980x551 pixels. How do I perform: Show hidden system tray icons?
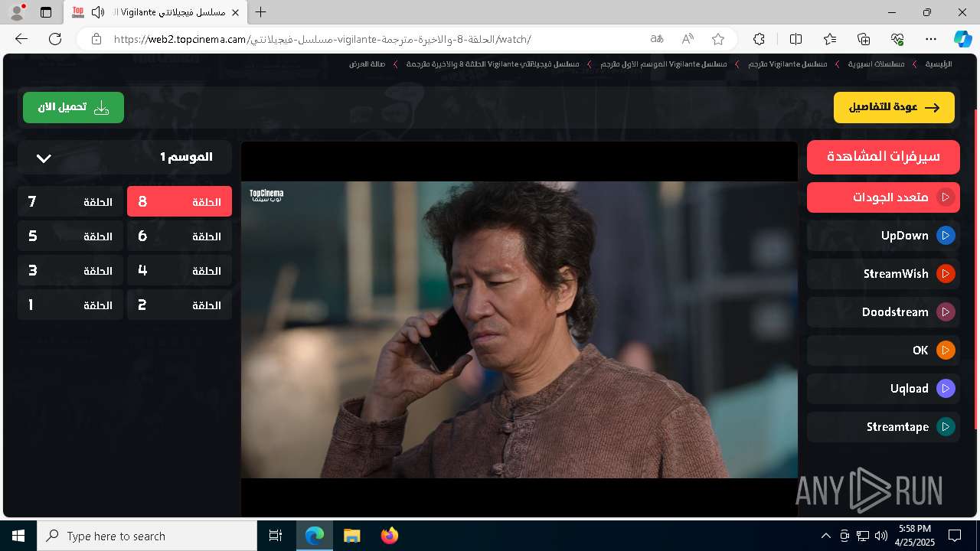point(825,536)
